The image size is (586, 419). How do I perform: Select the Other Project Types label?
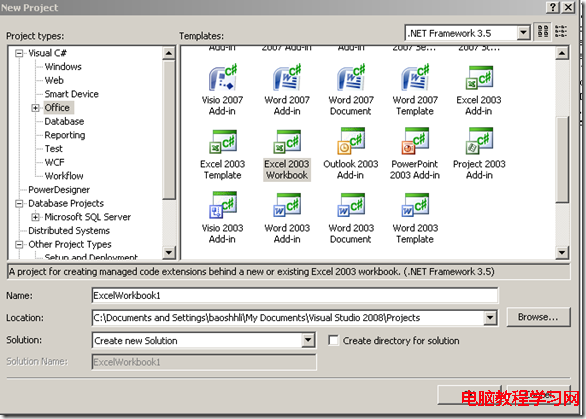(70, 244)
